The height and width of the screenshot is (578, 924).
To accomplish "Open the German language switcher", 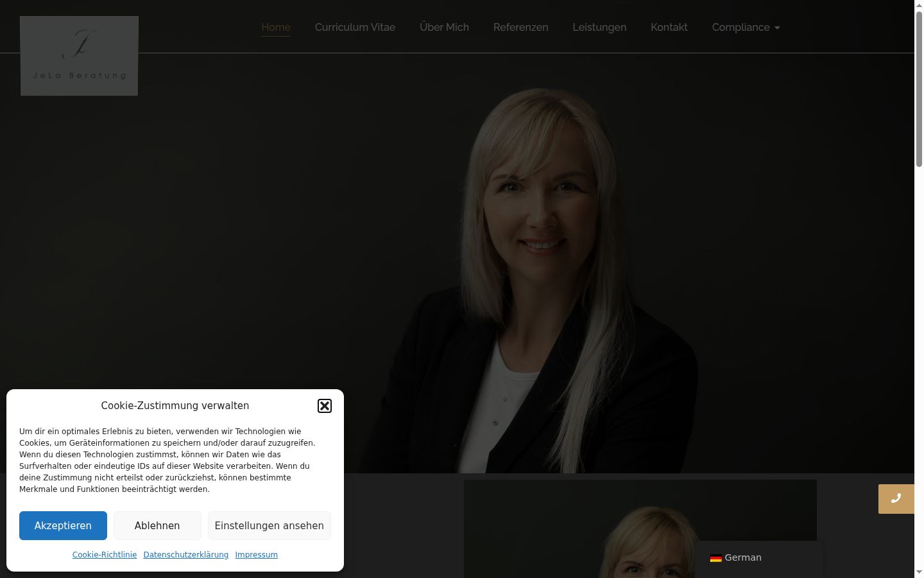I will (758, 557).
